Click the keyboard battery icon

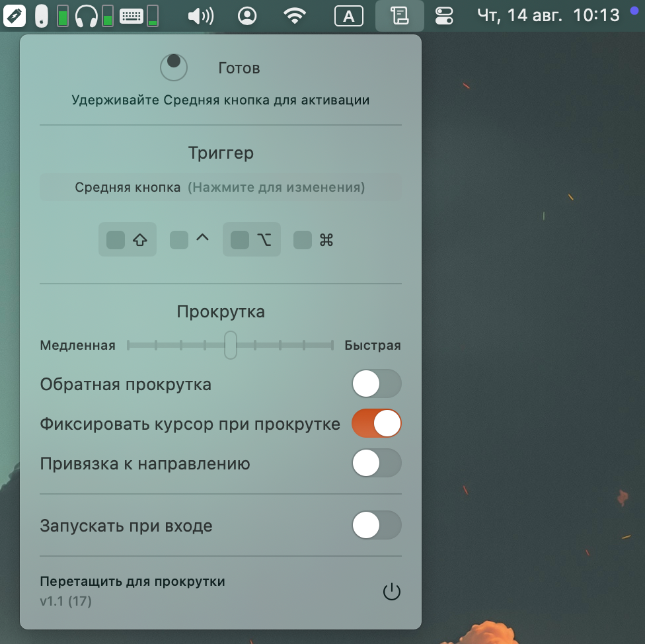[x=132, y=16]
